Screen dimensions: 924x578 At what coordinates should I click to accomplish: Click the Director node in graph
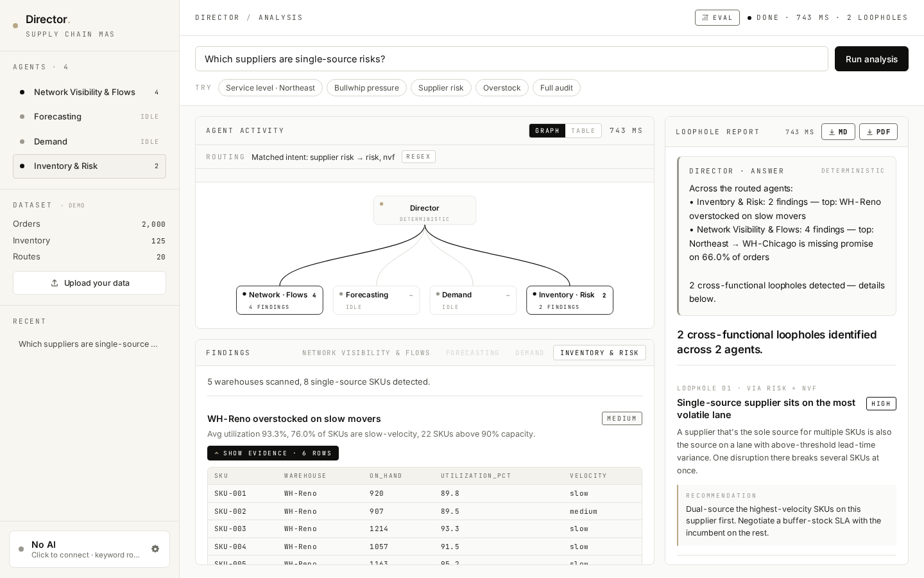(425, 211)
